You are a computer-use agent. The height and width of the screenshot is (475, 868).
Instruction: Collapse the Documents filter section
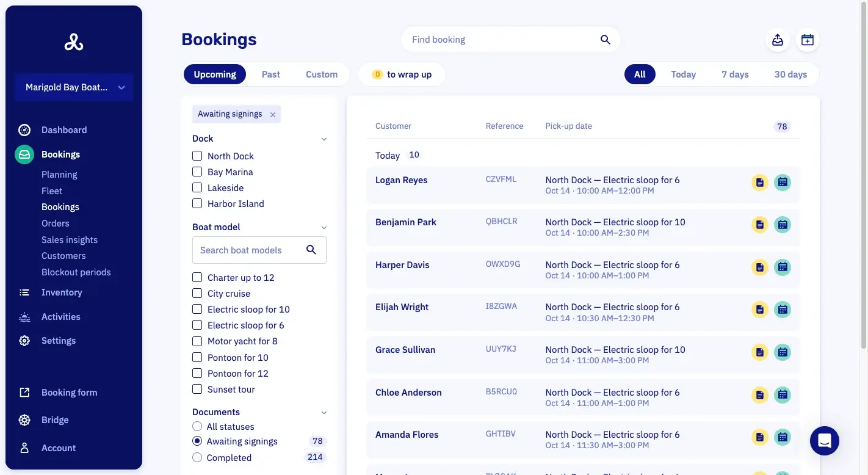(324, 413)
